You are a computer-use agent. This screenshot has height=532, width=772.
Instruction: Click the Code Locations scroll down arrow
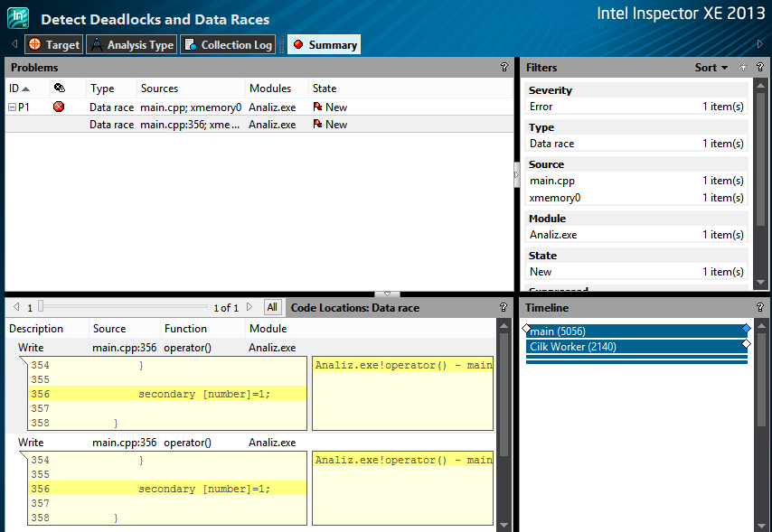504,525
